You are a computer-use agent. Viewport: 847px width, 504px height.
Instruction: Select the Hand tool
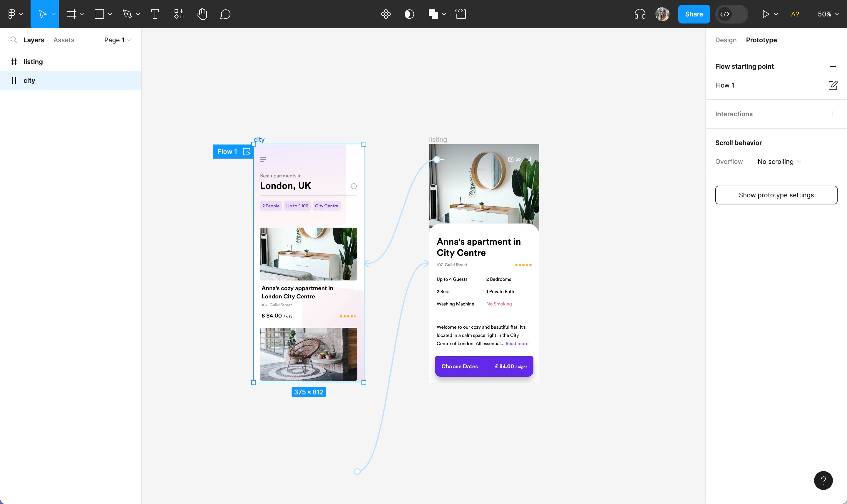coord(202,14)
